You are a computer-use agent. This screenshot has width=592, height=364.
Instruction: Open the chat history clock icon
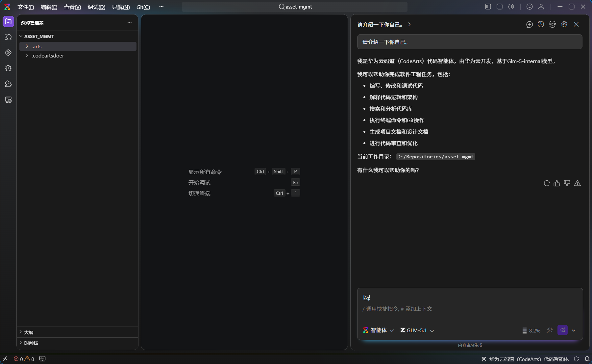(x=541, y=24)
